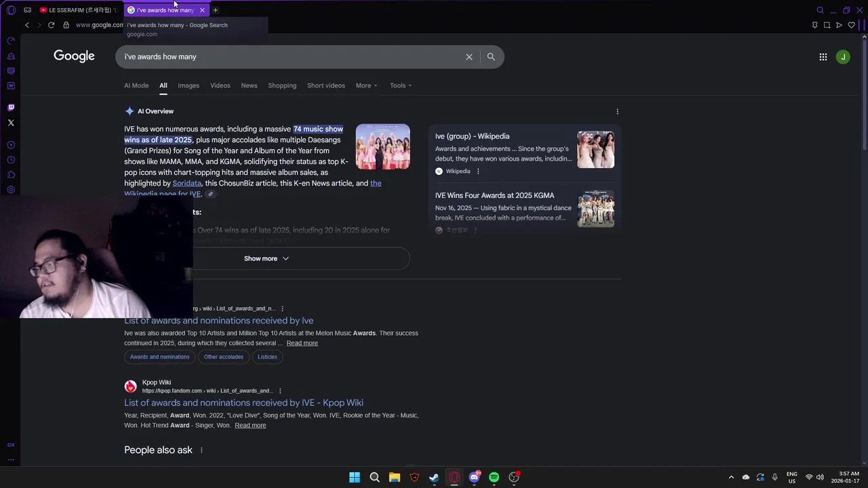Click the Google logo
This screenshot has width=868, height=488.
(74, 56)
